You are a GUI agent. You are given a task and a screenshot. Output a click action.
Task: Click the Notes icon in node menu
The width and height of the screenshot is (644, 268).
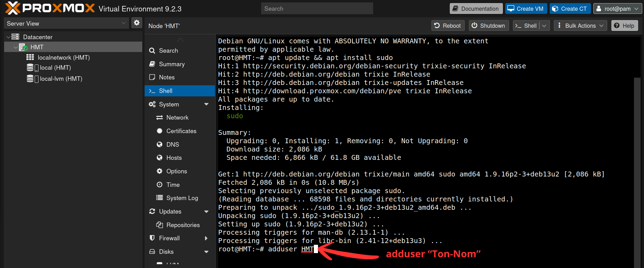(152, 77)
